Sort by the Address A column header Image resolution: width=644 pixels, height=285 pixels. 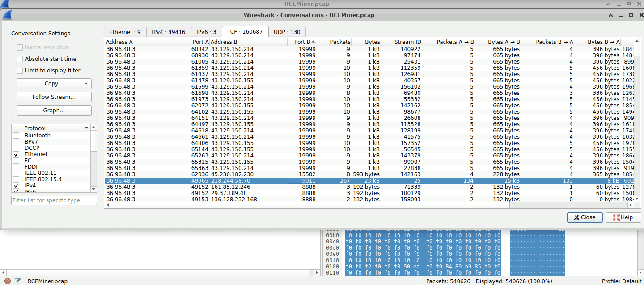click(142, 42)
